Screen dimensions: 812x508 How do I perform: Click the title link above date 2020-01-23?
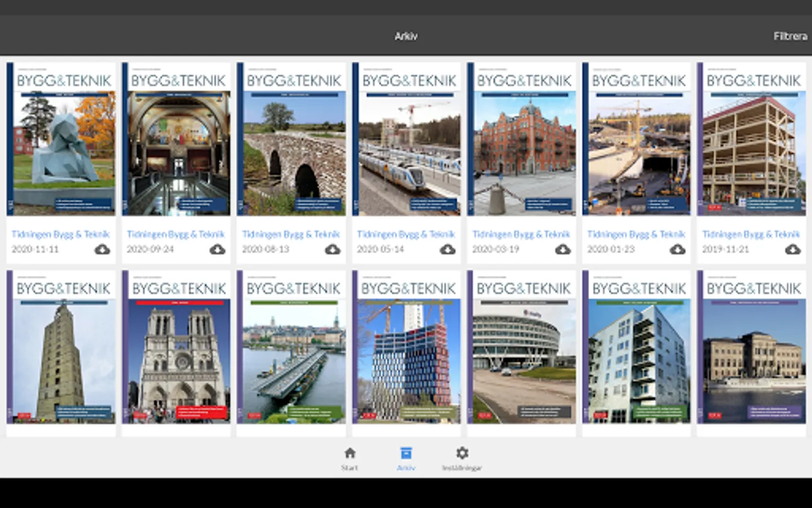click(x=637, y=234)
